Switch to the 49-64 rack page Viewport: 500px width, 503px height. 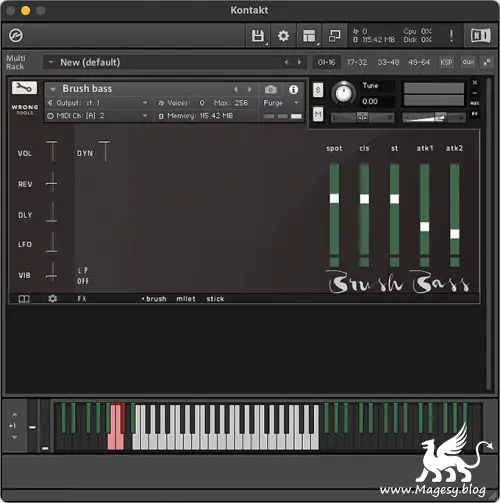click(419, 62)
